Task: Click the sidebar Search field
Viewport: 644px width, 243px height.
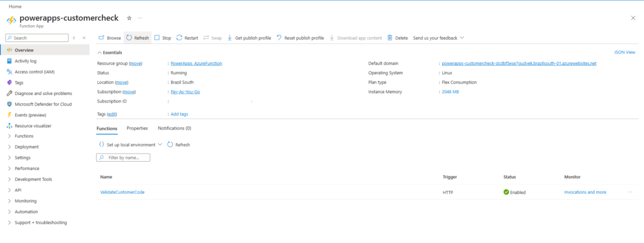Action: pyautogui.click(x=37, y=38)
